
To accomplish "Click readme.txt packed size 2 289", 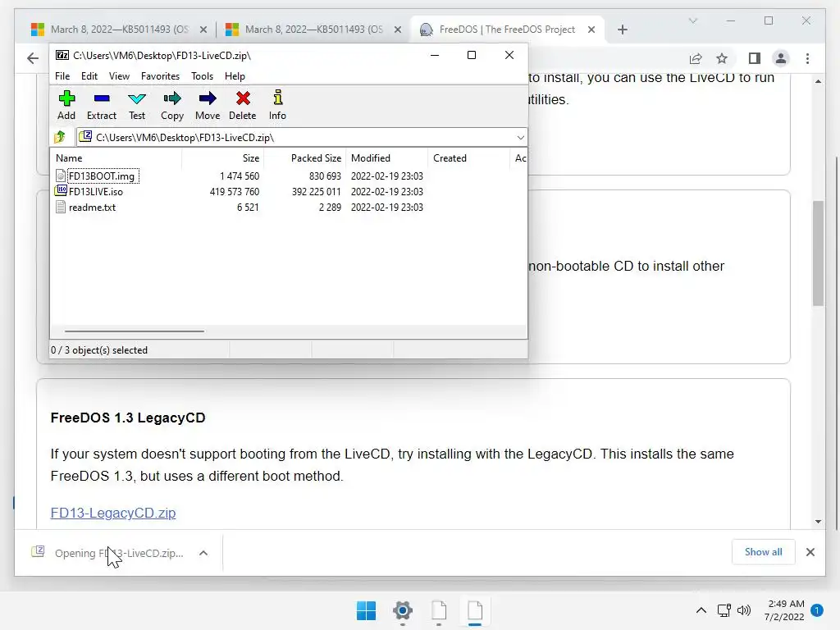I will [330, 208].
